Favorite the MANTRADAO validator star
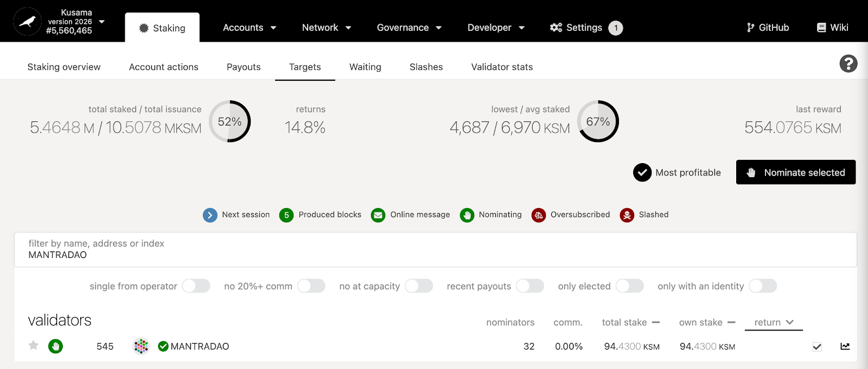The width and height of the screenshot is (868, 369). click(x=34, y=345)
